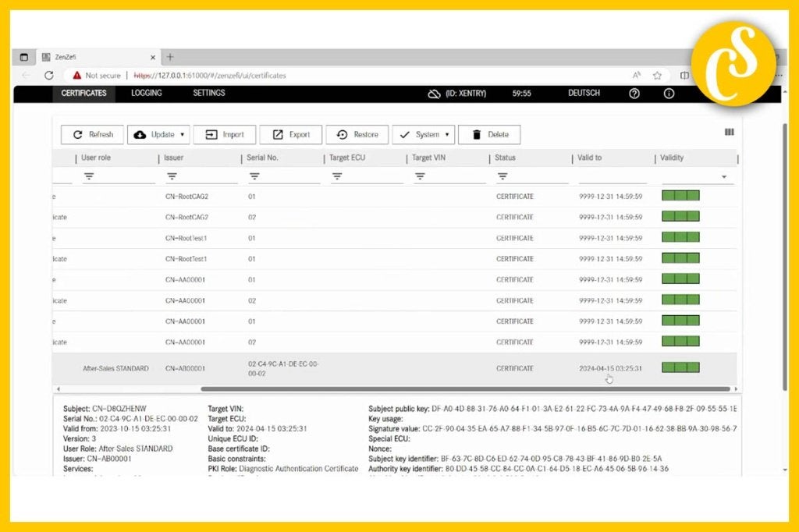This screenshot has width=799, height=532.
Task: Close the ZenZefi browser tab
Action: pos(152,58)
